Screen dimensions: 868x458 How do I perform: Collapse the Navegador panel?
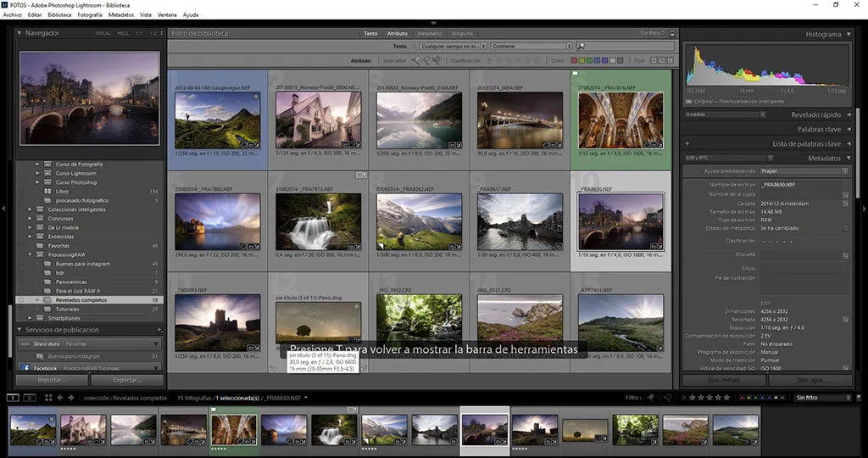click(19, 34)
